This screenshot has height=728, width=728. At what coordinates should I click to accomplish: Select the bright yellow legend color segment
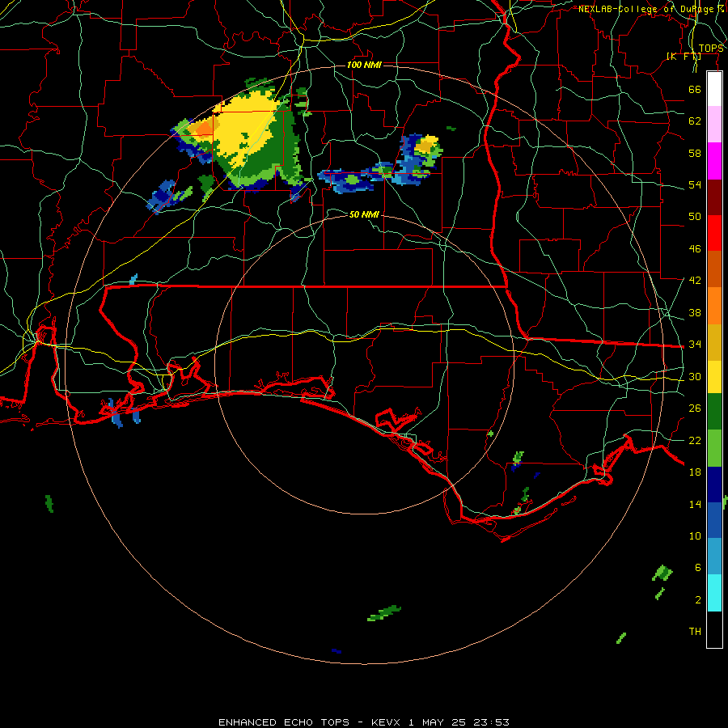714,377
